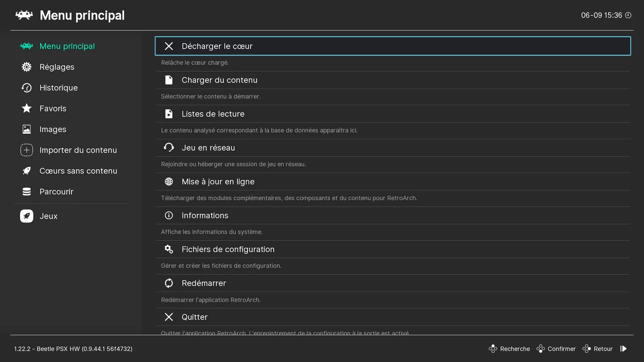Select the Réglages gear icon
644x362 pixels.
[x=27, y=67]
